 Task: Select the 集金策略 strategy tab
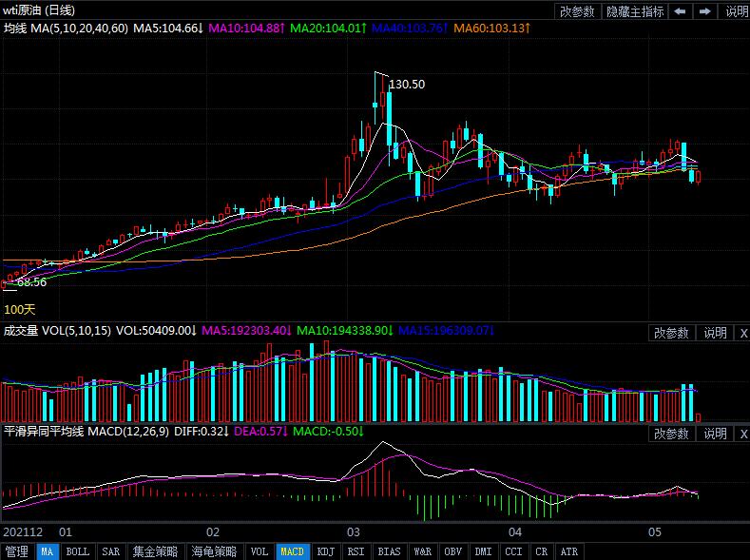[x=155, y=551]
